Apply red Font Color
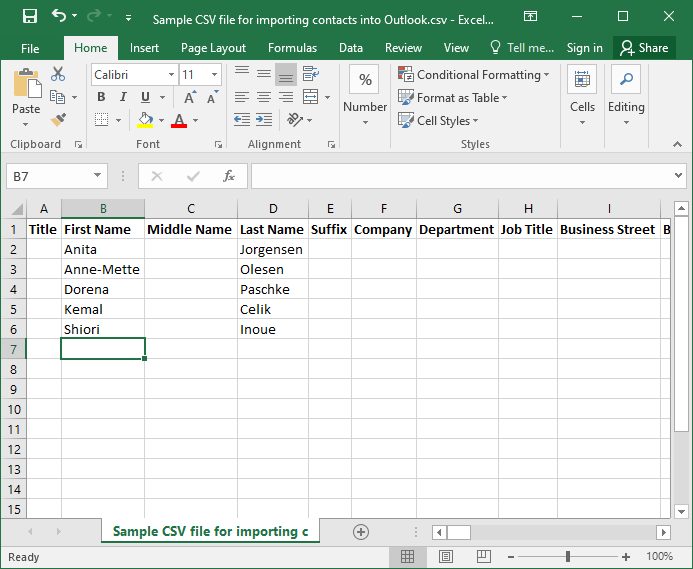The image size is (693, 569). coord(179,120)
